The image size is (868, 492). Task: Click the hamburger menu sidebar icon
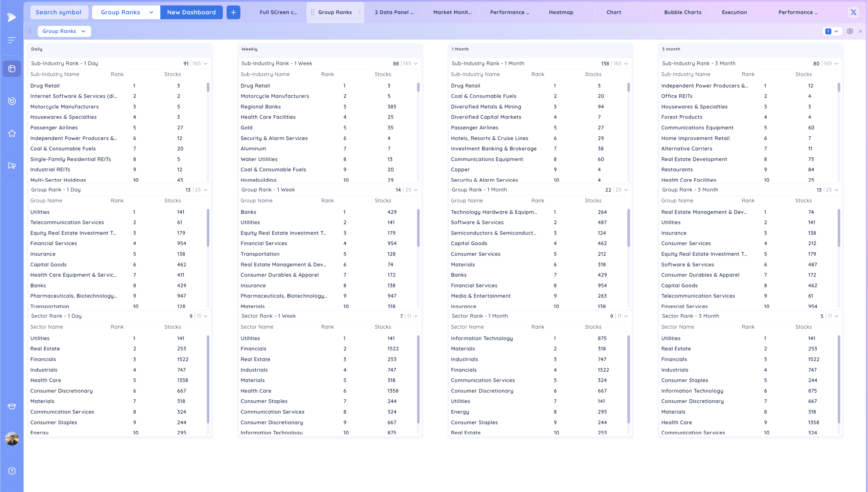tap(12, 40)
